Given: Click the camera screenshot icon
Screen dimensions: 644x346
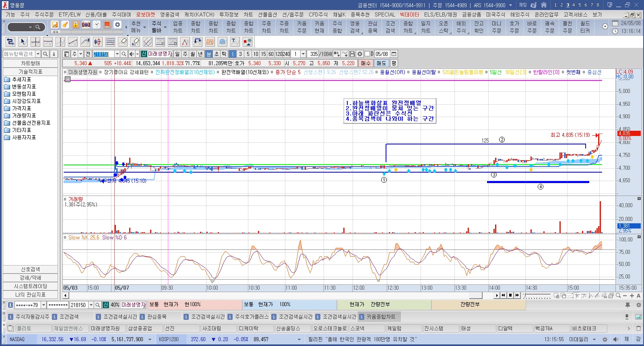Looking at the screenshot, I should click(86, 25).
